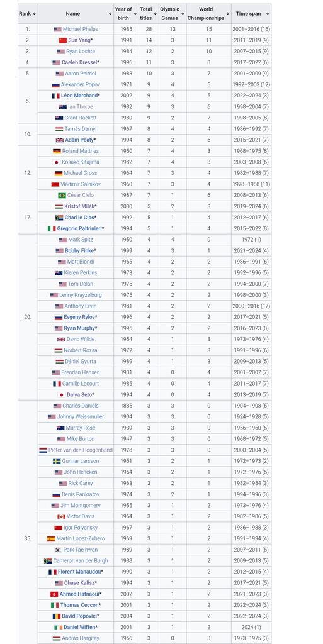Click the Australian flag beside Ian Thorpe
Viewport: 323px width, 644px height.
(63, 107)
